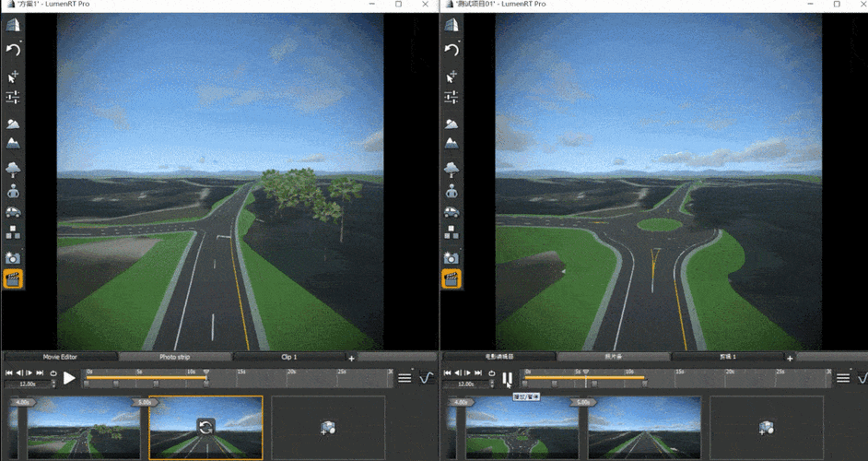Switch to the Photo strip tab
This screenshot has height=461, width=868.
pyautogui.click(x=175, y=357)
